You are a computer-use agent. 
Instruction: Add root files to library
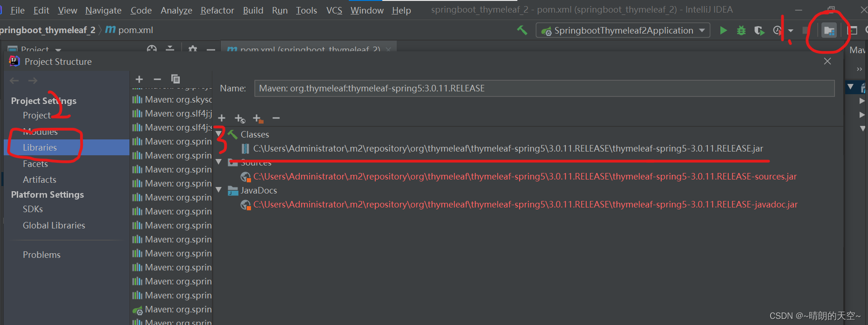tap(222, 118)
